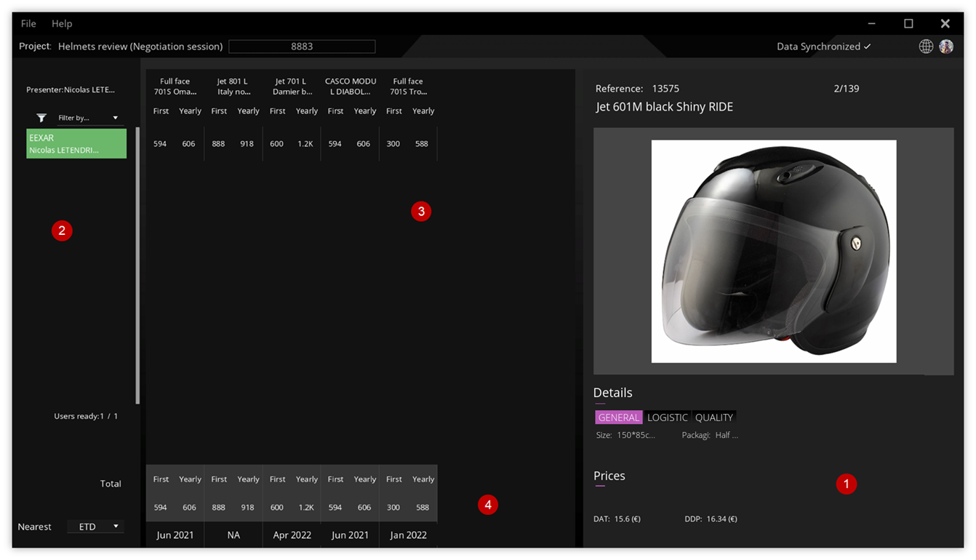Viewport: 976px width, 560px height.
Task: Click the filter funnel icon
Action: 41,118
